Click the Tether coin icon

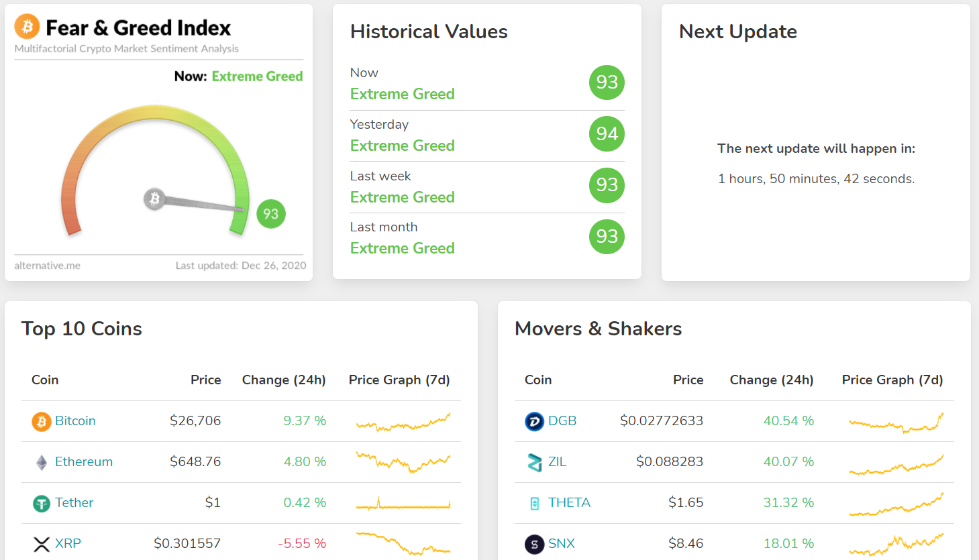tap(42, 503)
